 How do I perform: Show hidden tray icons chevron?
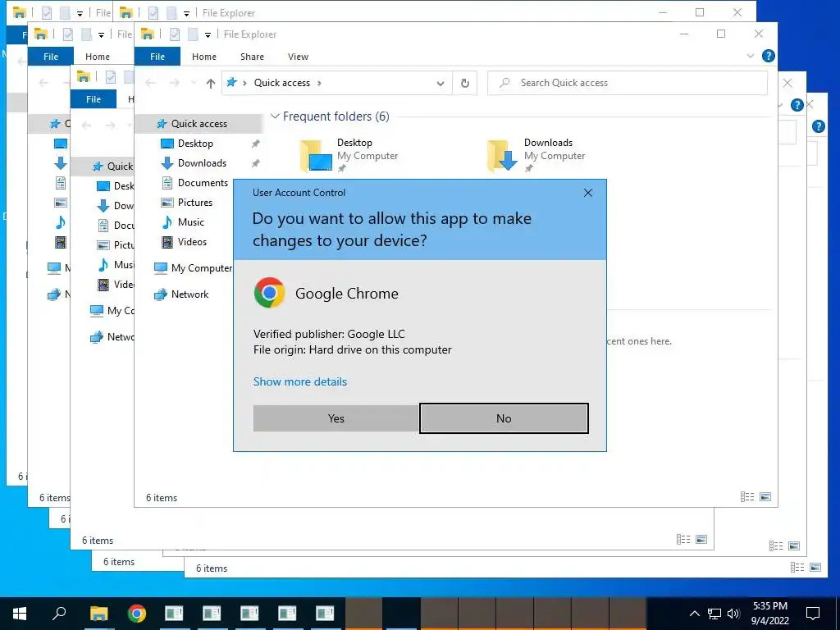pos(694,614)
